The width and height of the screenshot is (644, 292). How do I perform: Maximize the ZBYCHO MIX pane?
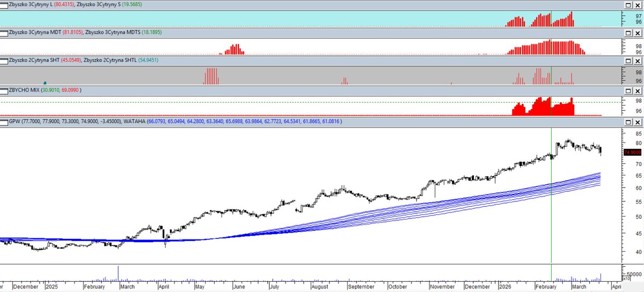tap(629, 90)
